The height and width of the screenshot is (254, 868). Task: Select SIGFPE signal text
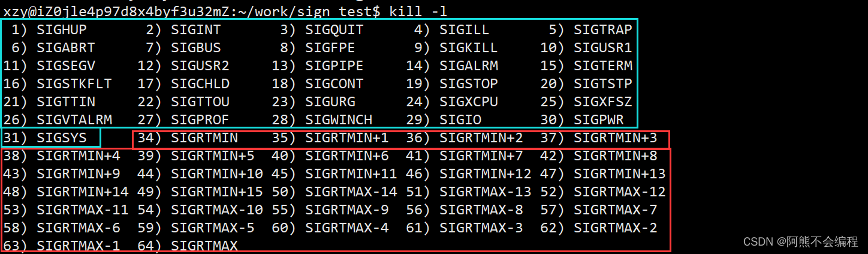tap(330, 47)
